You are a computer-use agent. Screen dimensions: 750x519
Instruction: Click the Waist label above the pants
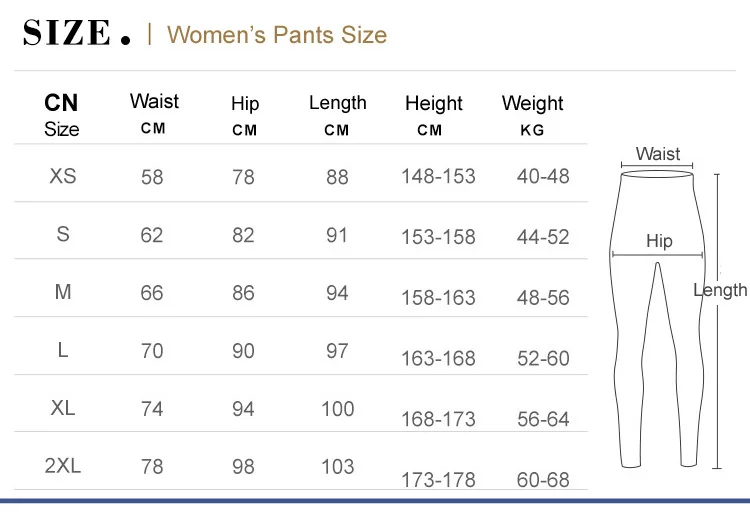[657, 154]
